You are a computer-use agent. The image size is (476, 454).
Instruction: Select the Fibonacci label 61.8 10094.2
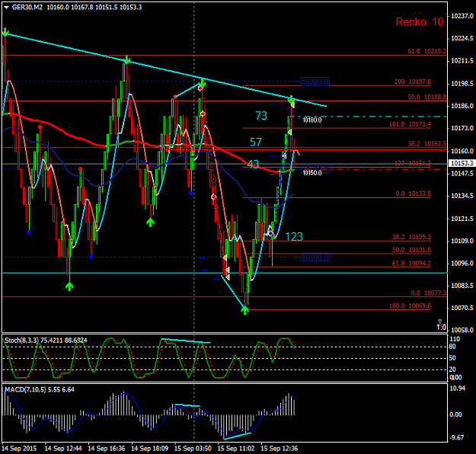411,264
